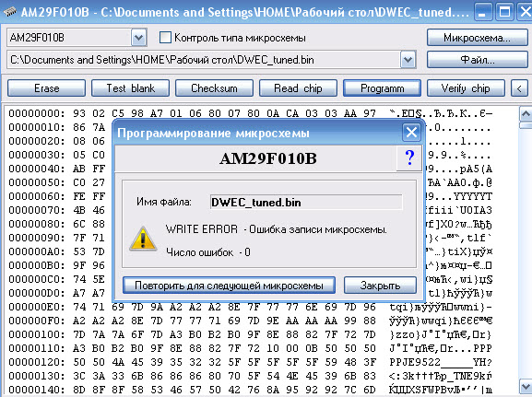Click the Закрыть button in dialog
The height and width of the screenshot is (397, 532).
point(380,286)
